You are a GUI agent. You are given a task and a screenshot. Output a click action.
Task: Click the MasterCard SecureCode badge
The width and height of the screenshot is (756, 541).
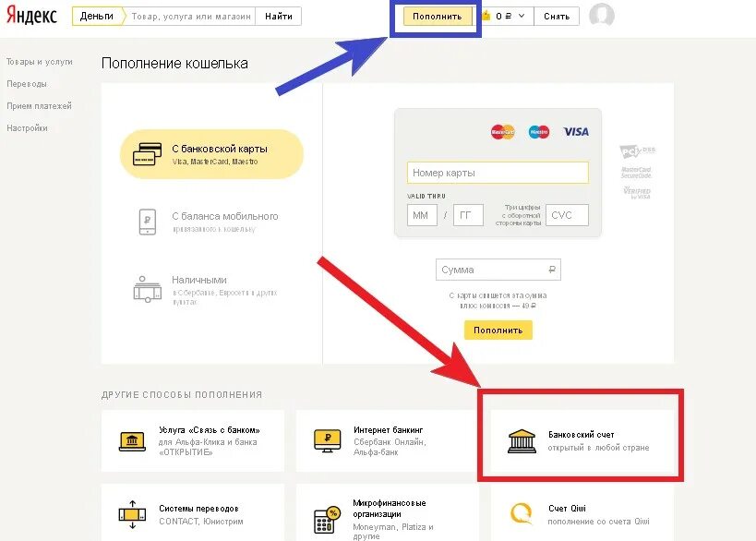pyautogui.click(x=636, y=173)
